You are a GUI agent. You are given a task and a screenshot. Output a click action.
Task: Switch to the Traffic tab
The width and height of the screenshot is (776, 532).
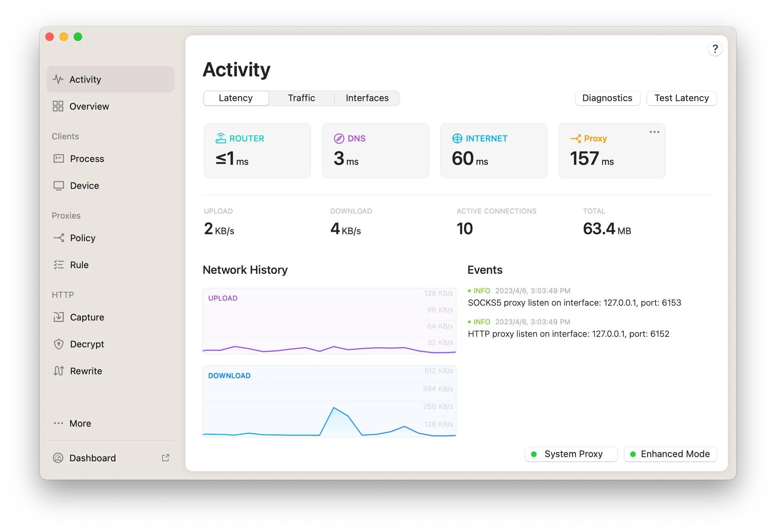pos(301,98)
